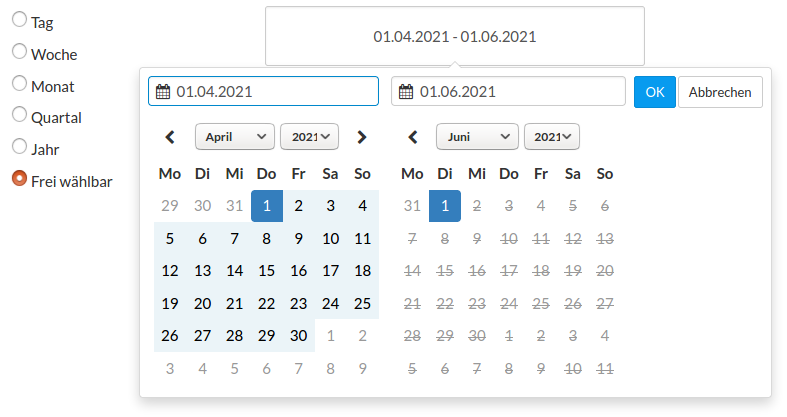Go to next month in the April calendar
This screenshot has height=417, width=787.
362,137
